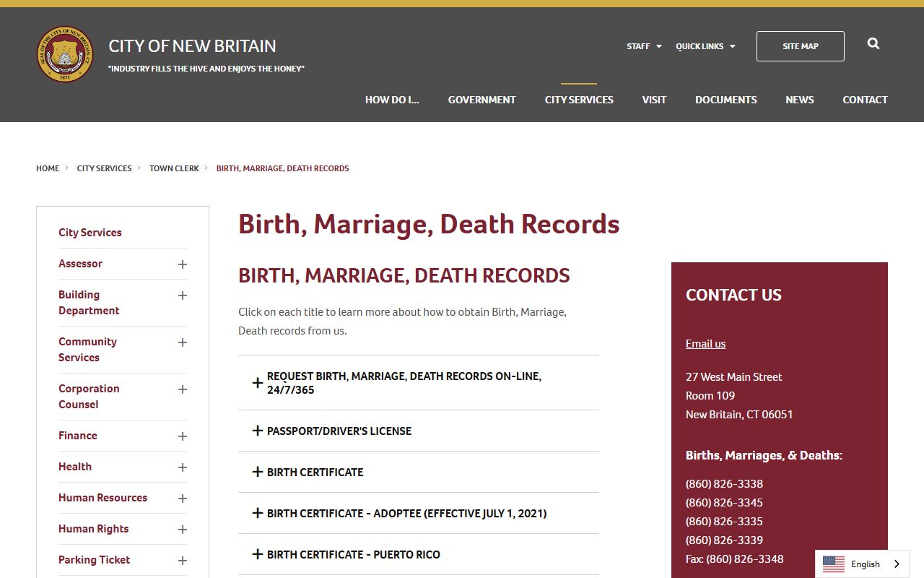Open Community Services sidebar link
The image size is (924, 578).
click(x=87, y=350)
